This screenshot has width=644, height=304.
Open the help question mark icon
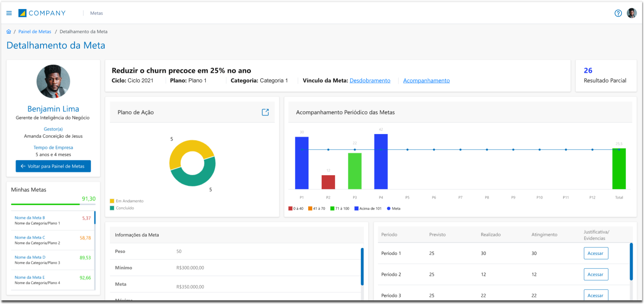(x=618, y=13)
